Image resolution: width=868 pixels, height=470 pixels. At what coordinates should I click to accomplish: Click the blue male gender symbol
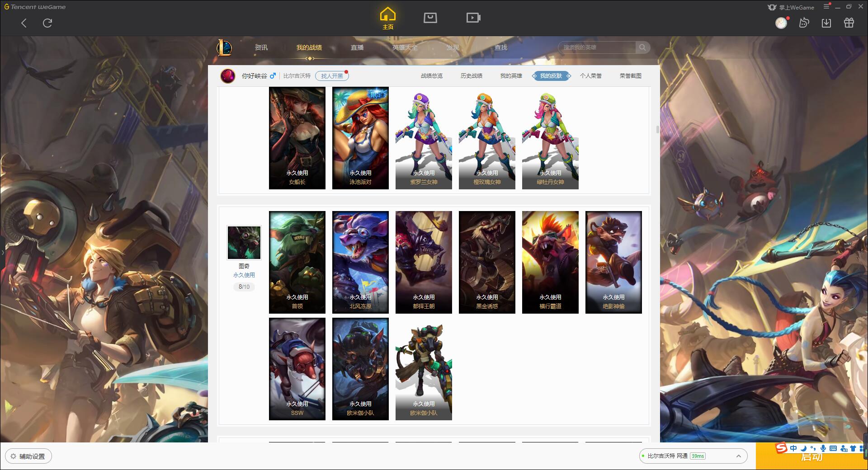[273, 75]
